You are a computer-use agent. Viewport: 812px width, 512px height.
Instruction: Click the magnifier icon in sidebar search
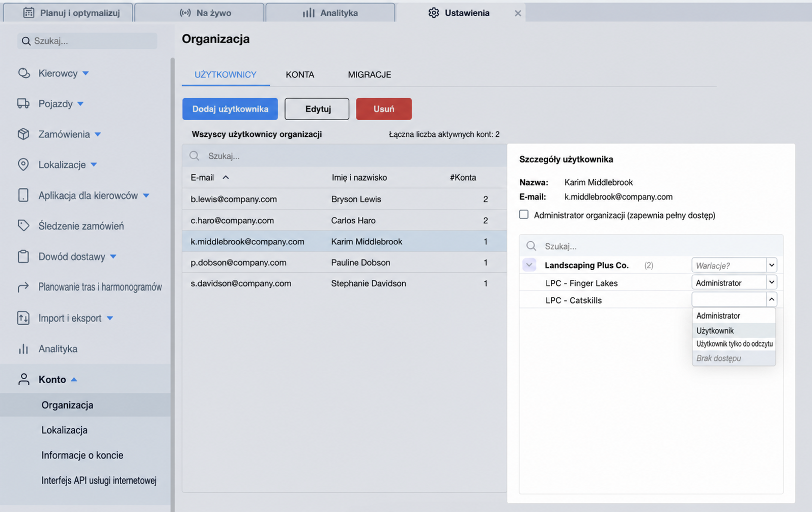click(x=26, y=41)
